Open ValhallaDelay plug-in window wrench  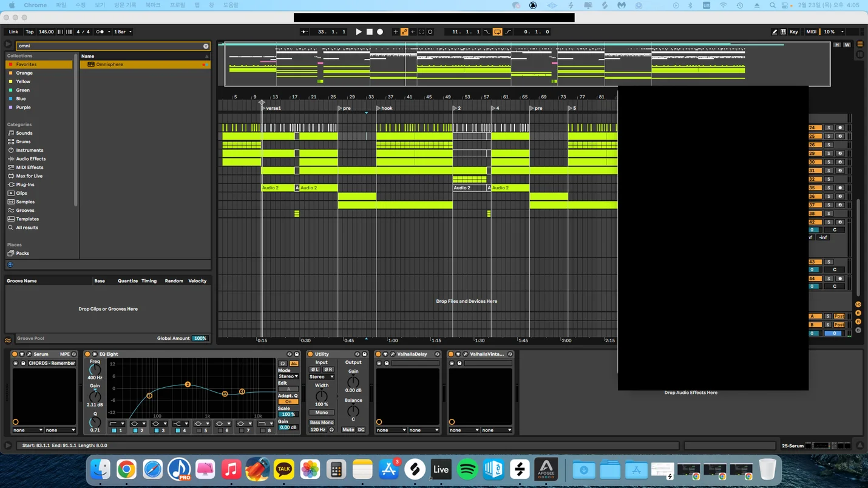coord(393,354)
